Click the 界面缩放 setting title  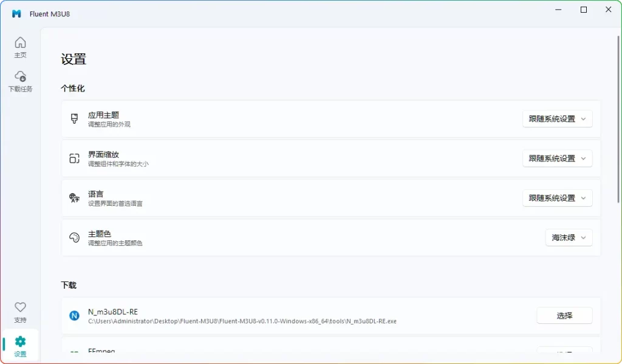tap(103, 155)
